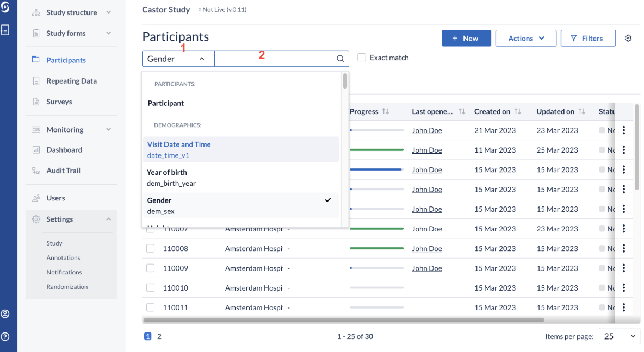
Task: Open John Doe link for participant 110009
Action: pyautogui.click(x=427, y=268)
